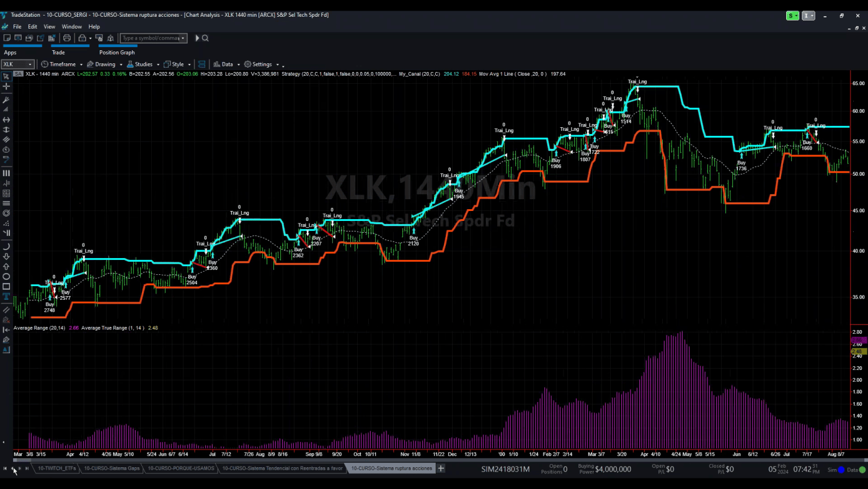Open the Studies dropdown menu
Viewport: 868px width, 489px height.
click(143, 64)
